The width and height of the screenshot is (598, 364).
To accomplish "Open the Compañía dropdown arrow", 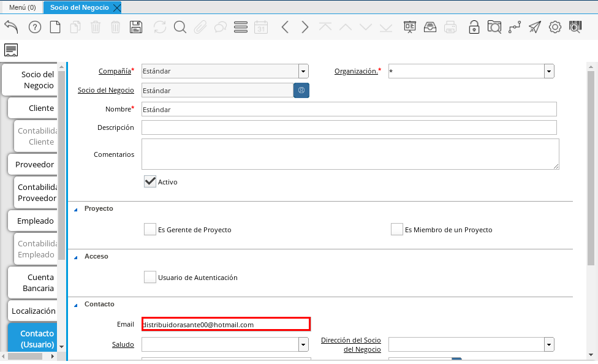I will point(303,71).
